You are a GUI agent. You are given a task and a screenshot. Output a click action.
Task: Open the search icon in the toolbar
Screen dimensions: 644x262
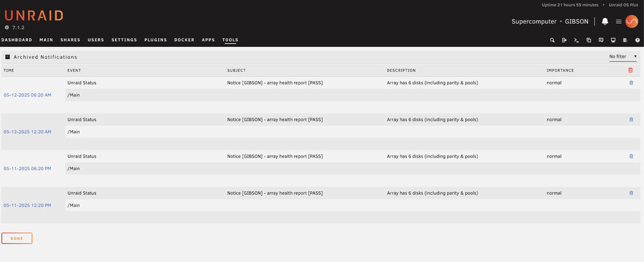click(x=552, y=41)
